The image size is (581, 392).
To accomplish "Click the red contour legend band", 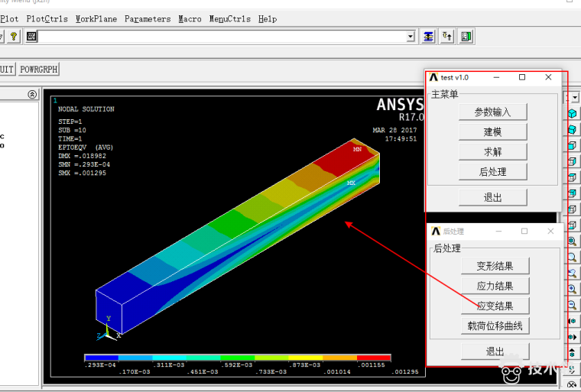I will tap(374, 358).
